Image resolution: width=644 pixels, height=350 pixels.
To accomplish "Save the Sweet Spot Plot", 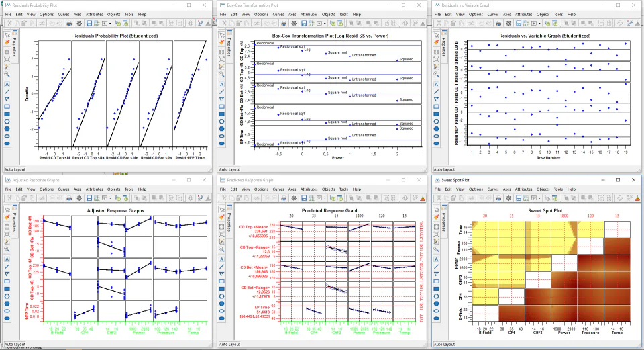I will coord(519,198).
